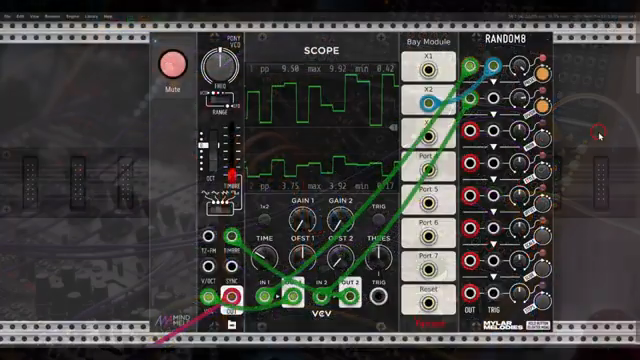Click the Bay Module Port 6 jack
Viewport: 640px width, 360px height.
coord(428,236)
